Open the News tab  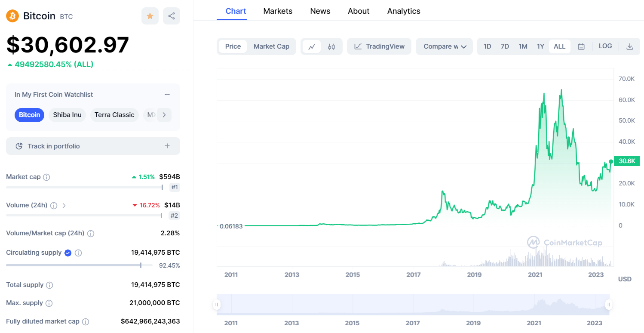(x=320, y=11)
